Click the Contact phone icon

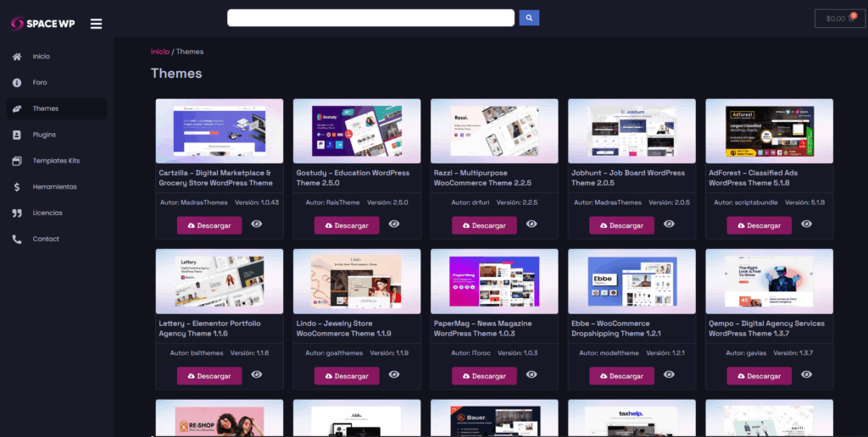pyautogui.click(x=17, y=239)
